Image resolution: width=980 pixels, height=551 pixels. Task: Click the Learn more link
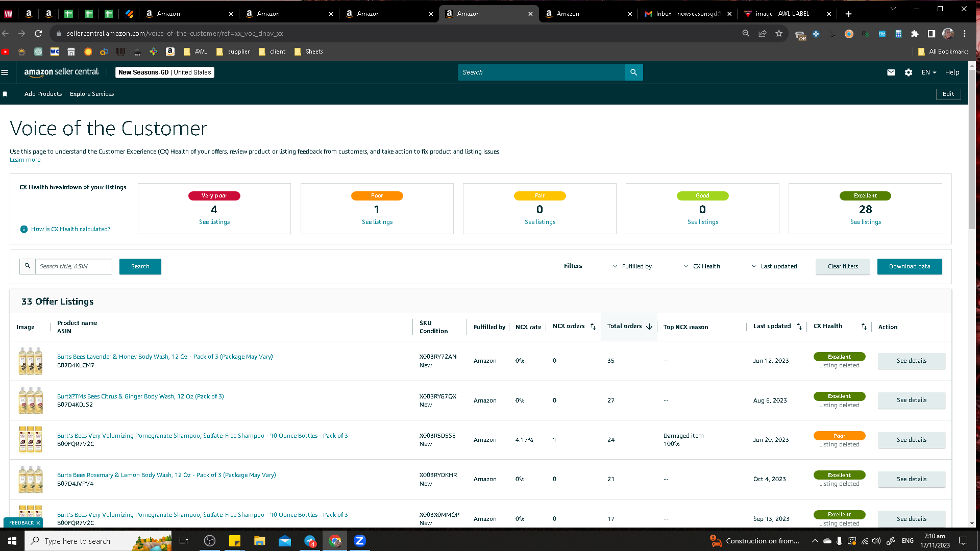coord(25,160)
